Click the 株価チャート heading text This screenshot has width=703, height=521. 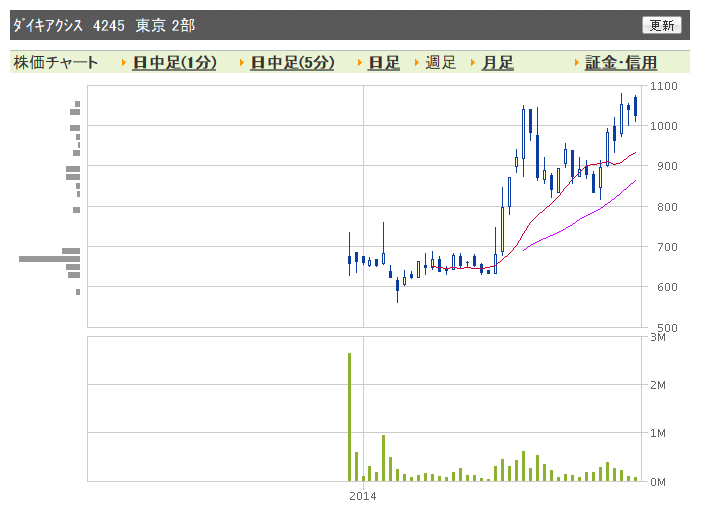click(x=56, y=62)
